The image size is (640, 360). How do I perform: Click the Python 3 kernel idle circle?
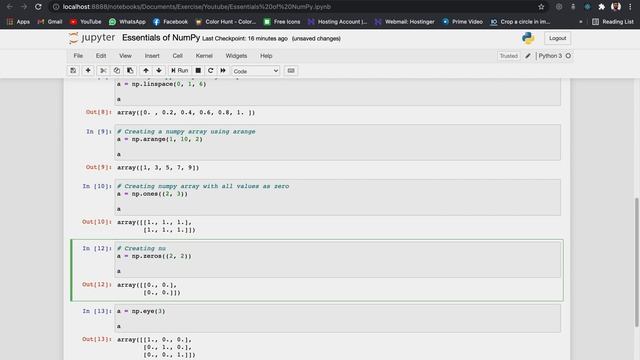click(x=568, y=56)
